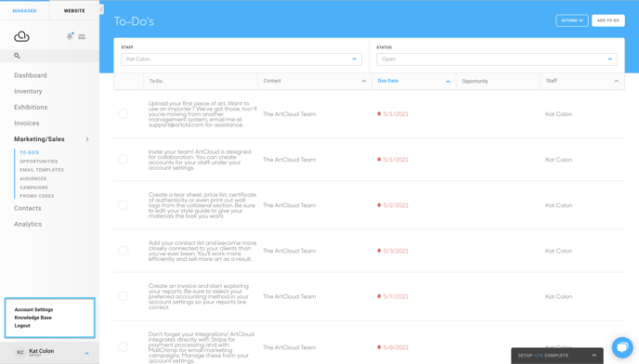Expand the Marketing/Sales chevron

[x=87, y=139]
